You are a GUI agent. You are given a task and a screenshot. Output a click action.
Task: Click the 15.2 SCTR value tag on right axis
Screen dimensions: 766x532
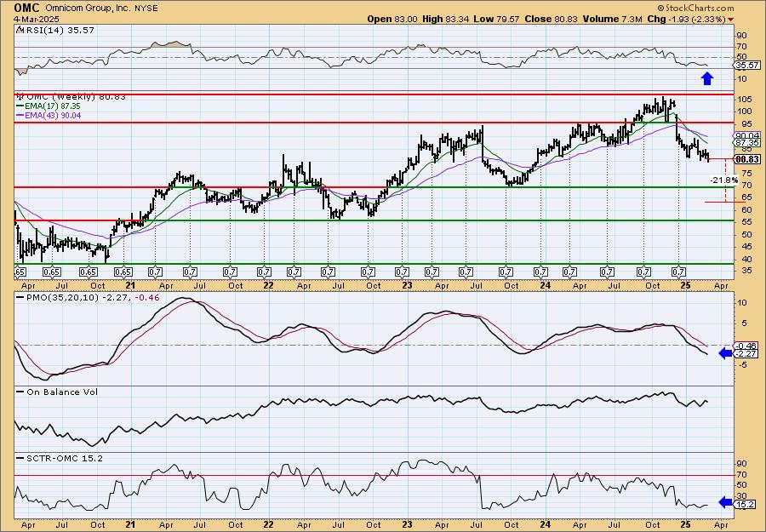pyautogui.click(x=746, y=505)
